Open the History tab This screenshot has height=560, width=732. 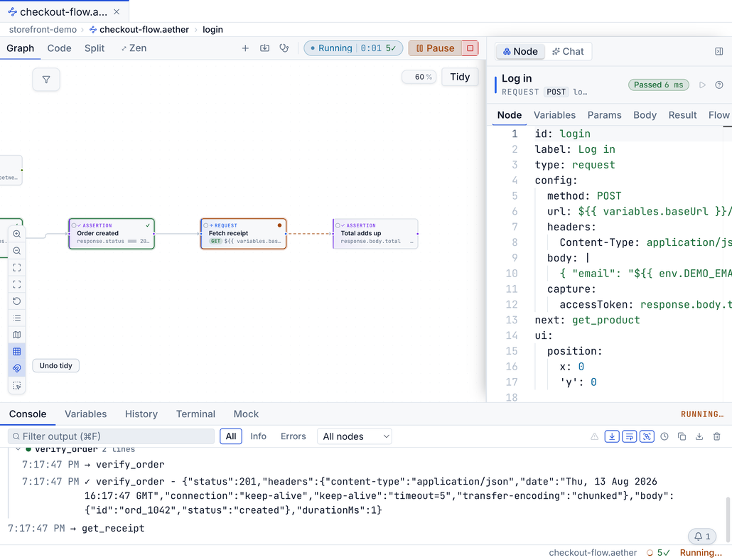(x=141, y=414)
